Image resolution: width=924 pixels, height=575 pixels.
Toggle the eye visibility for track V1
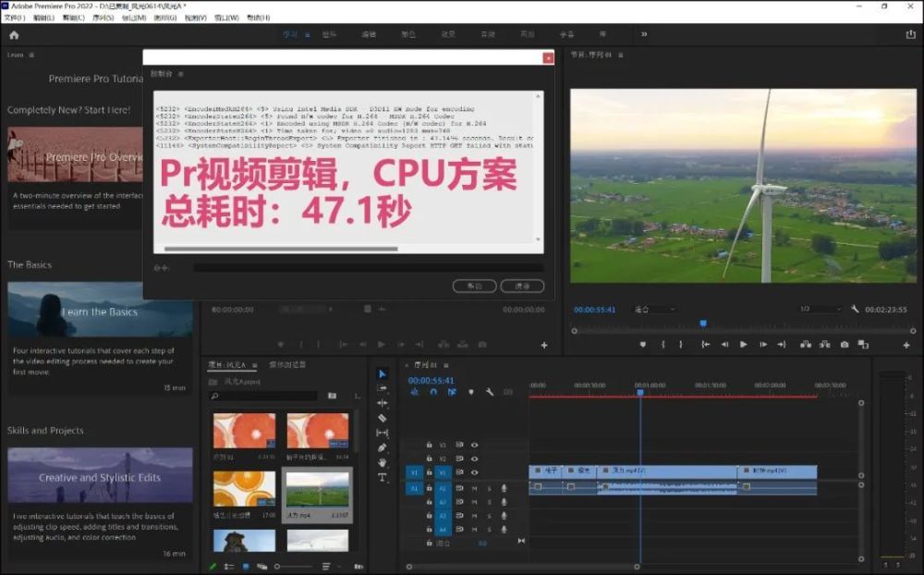pos(475,472)
